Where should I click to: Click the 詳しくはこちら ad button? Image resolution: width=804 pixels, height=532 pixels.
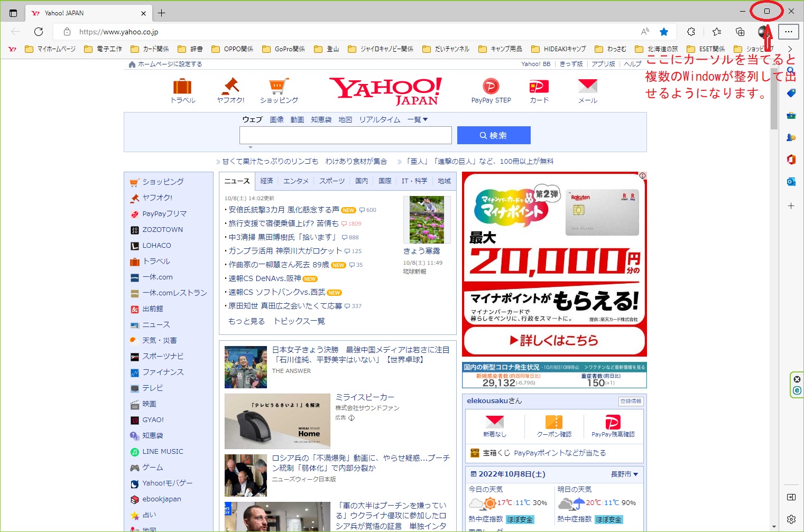pyautogui.click(x=554, y=340)
